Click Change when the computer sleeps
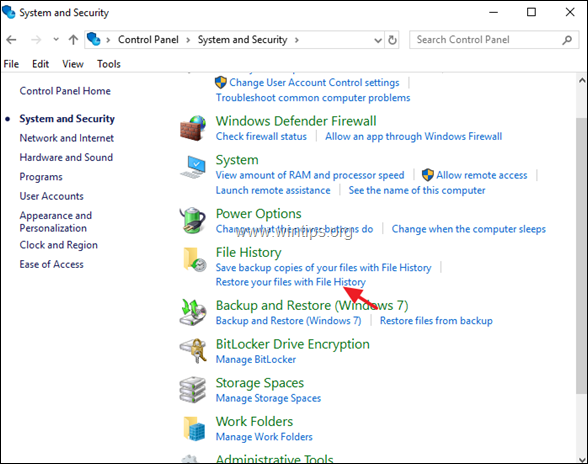Screen dimensions: 588x464 click(x=469, y=229)
